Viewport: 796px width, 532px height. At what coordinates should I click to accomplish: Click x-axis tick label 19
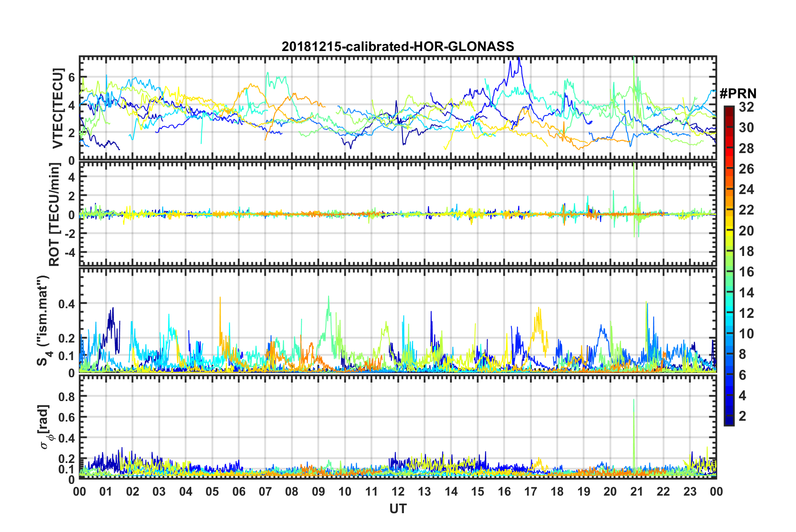coord(584,491)
